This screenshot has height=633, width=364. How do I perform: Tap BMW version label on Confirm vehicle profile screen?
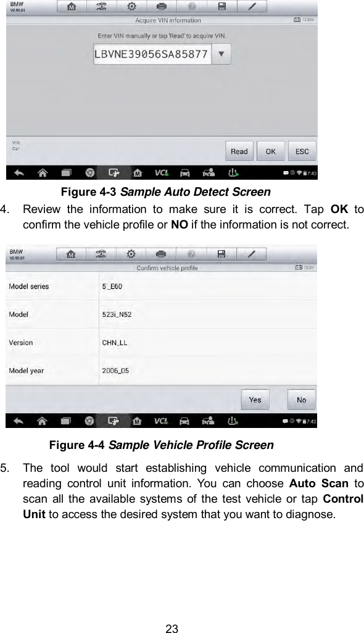[17, 254]
